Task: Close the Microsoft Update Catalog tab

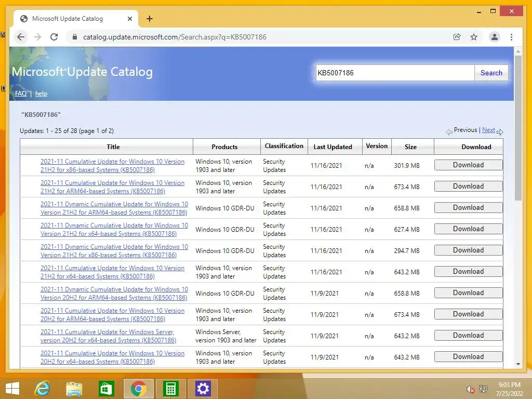Action: click(x=129, y=19)
